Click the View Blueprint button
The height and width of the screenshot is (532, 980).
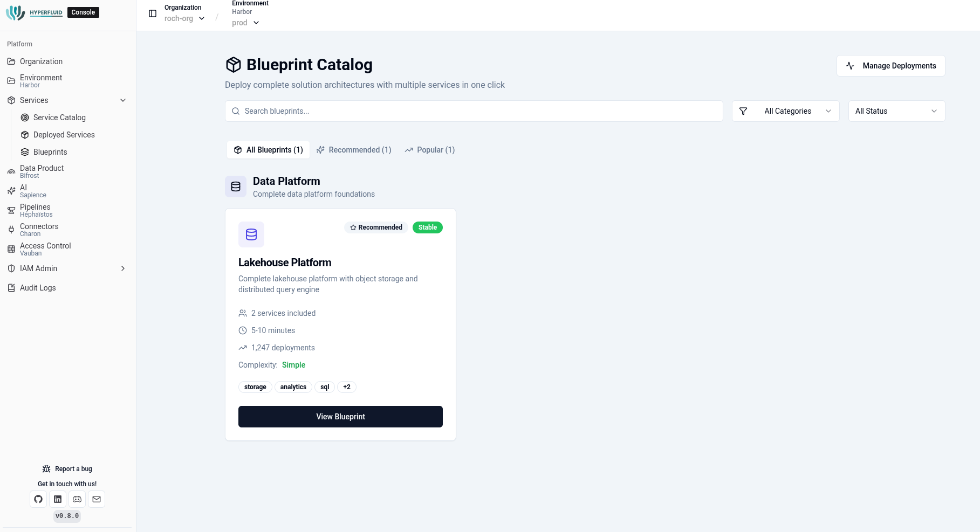pos(340,417)
